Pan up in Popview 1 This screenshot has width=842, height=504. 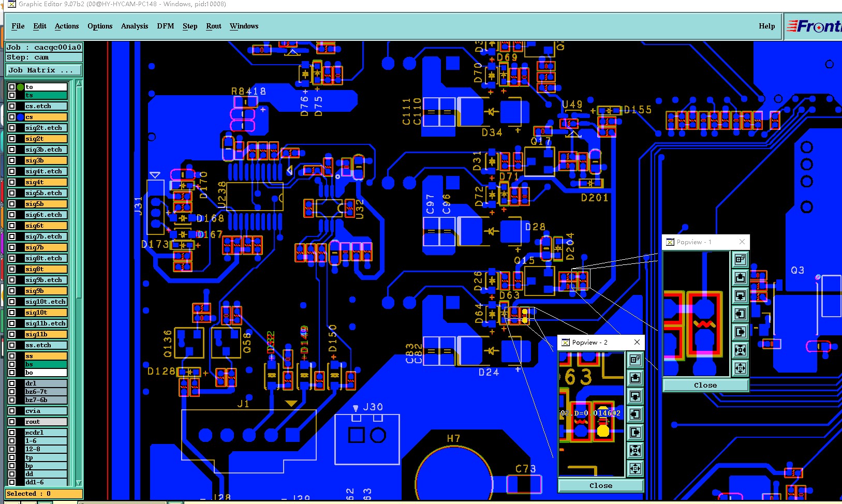740,277
